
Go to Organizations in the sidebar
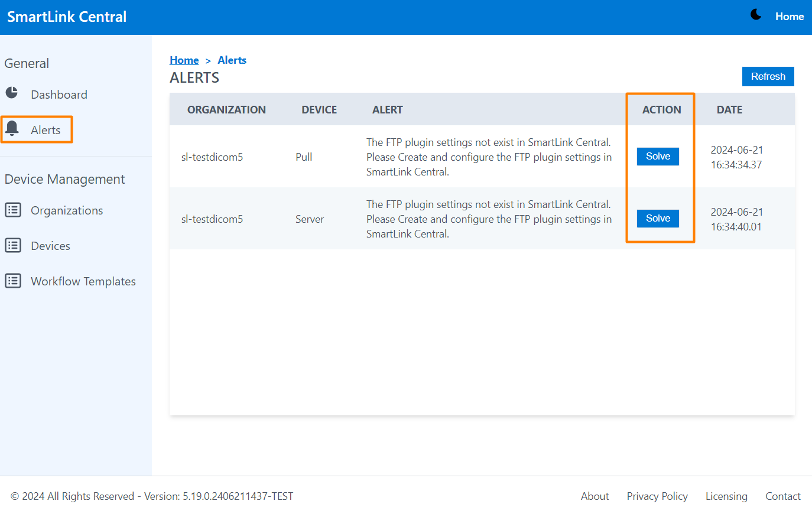pos(66,210)
